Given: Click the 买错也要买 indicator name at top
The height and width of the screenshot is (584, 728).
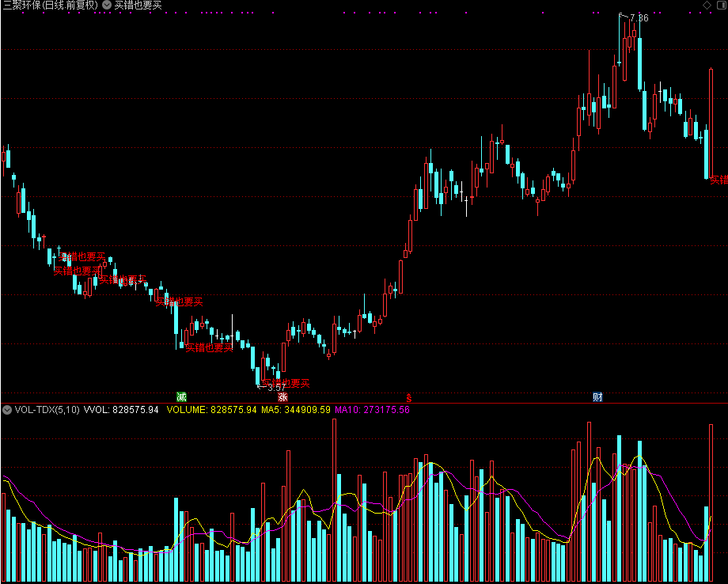Looking at the screenshot, I should point(138,5).
